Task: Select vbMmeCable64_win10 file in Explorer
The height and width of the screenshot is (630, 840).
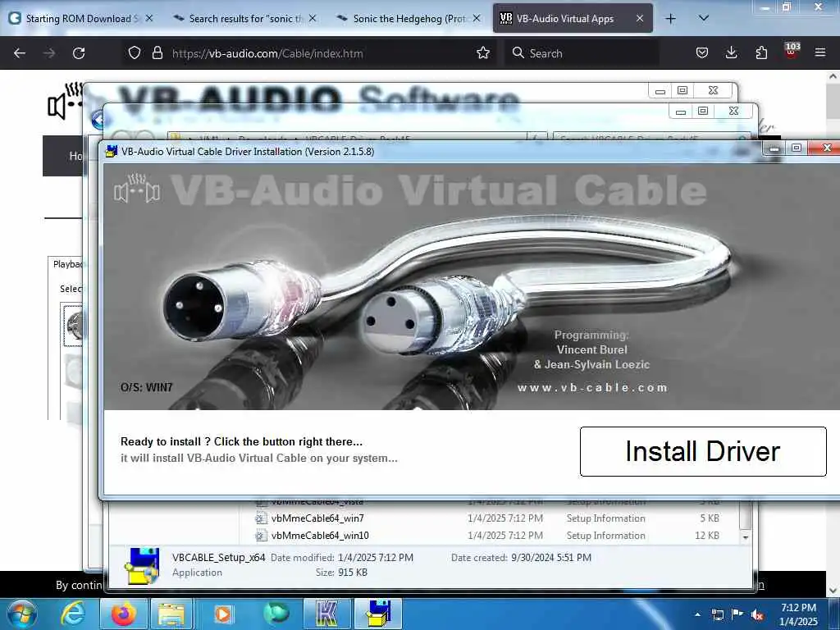Action: (x=320, y=535)
